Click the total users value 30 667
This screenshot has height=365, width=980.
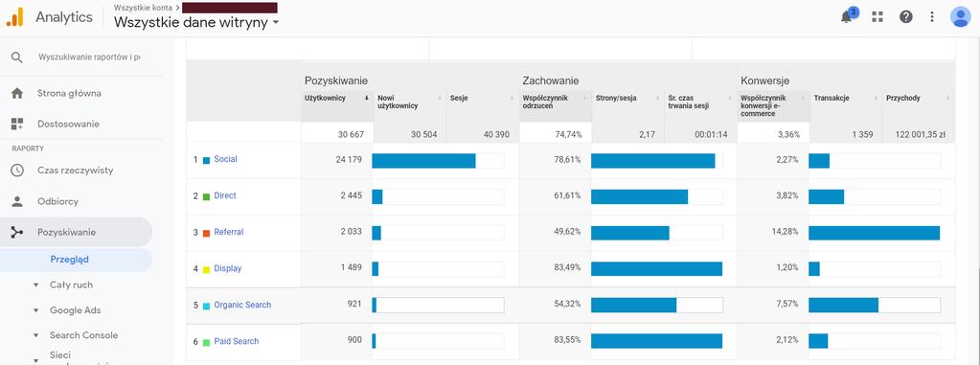[350, 134]
